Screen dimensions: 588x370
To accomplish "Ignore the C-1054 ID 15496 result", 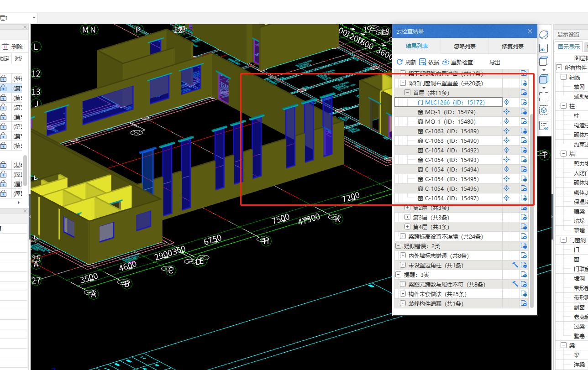I will click(x=524, y=188).
